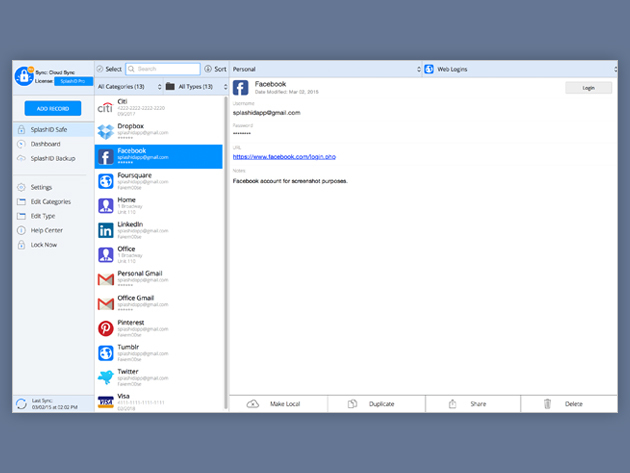Click the Edit Type folder icon
Image resolution: width=630 pixels, height=473 pixels.
tap(21, 216)
